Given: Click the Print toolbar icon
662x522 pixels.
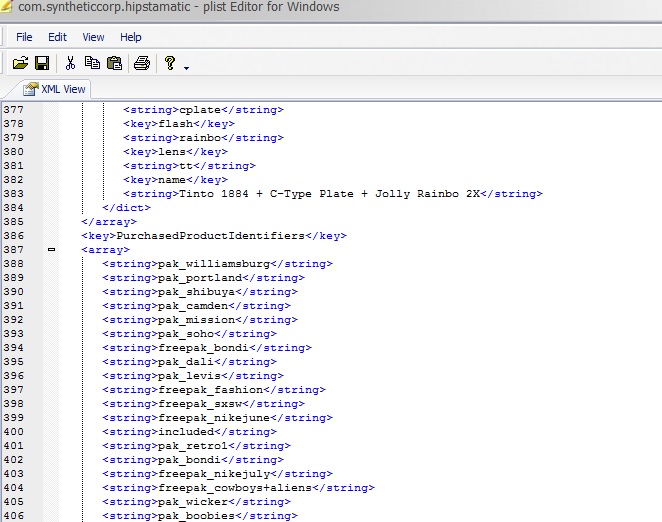Looking at the screenshot, I should [142, 63].
